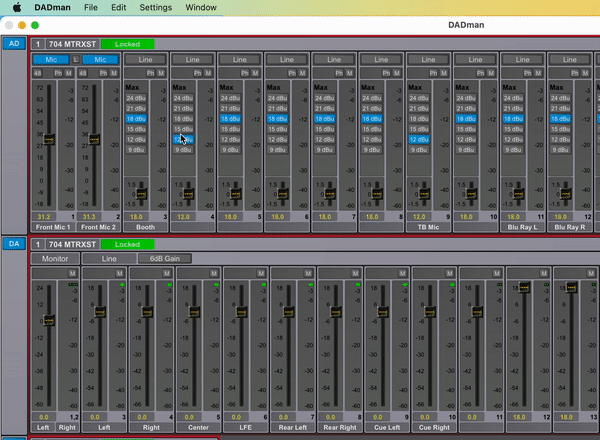The image size is (600, 440).
Task: Click the Locked status in DA section
Action: pos(127,244)
